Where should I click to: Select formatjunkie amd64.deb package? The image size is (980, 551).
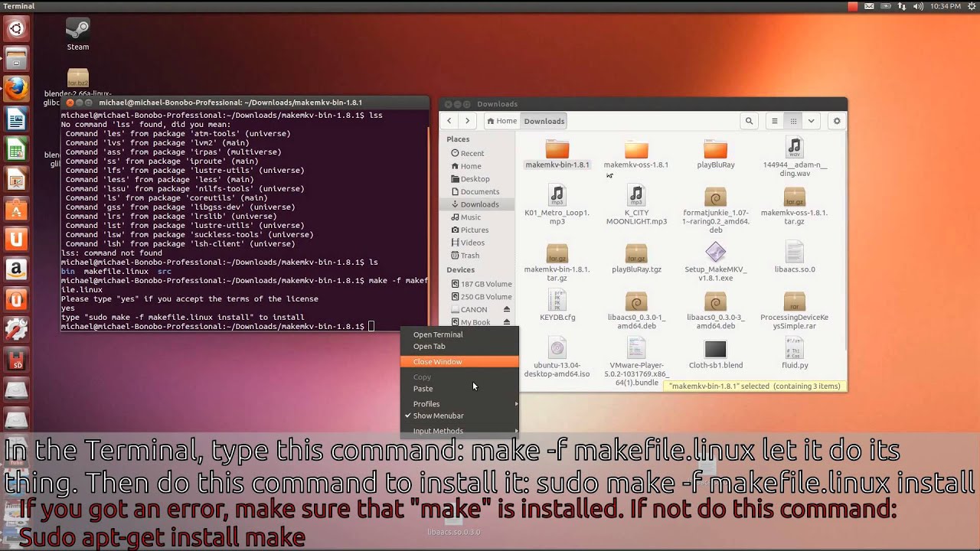(715, 210)
